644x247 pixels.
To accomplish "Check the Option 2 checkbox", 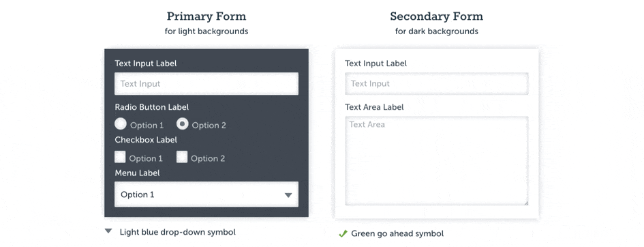I will (x=182, y=157).
